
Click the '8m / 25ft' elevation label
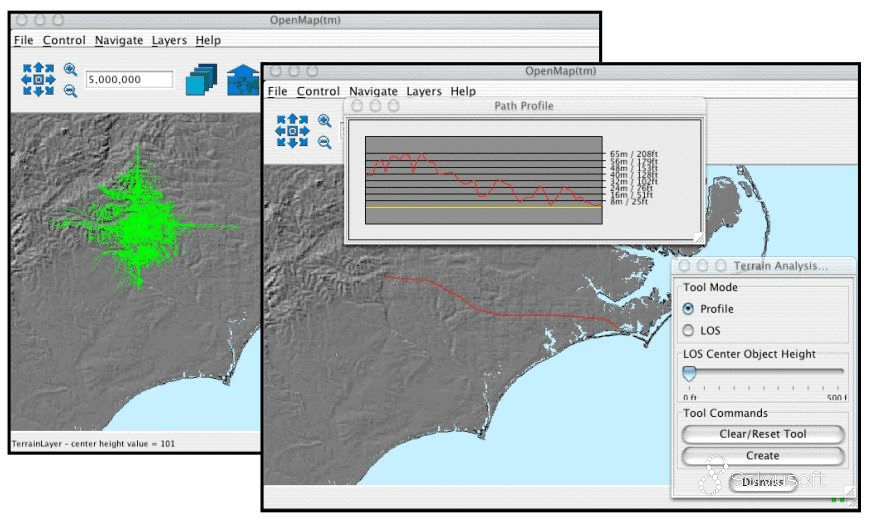[x=629, y=202]
